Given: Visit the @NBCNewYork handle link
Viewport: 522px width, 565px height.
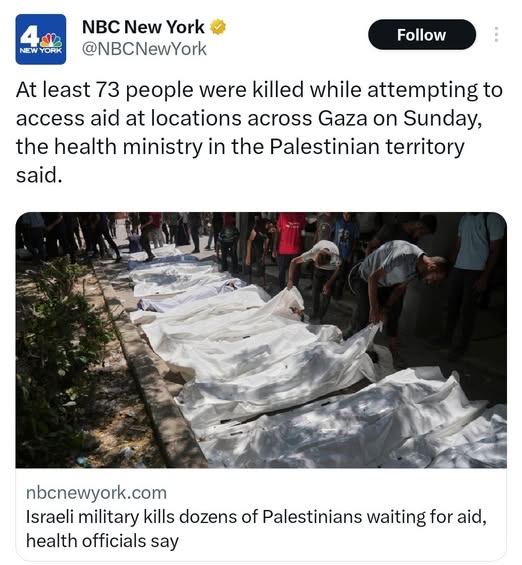Looking at the screenshot, I should (144, 49).
